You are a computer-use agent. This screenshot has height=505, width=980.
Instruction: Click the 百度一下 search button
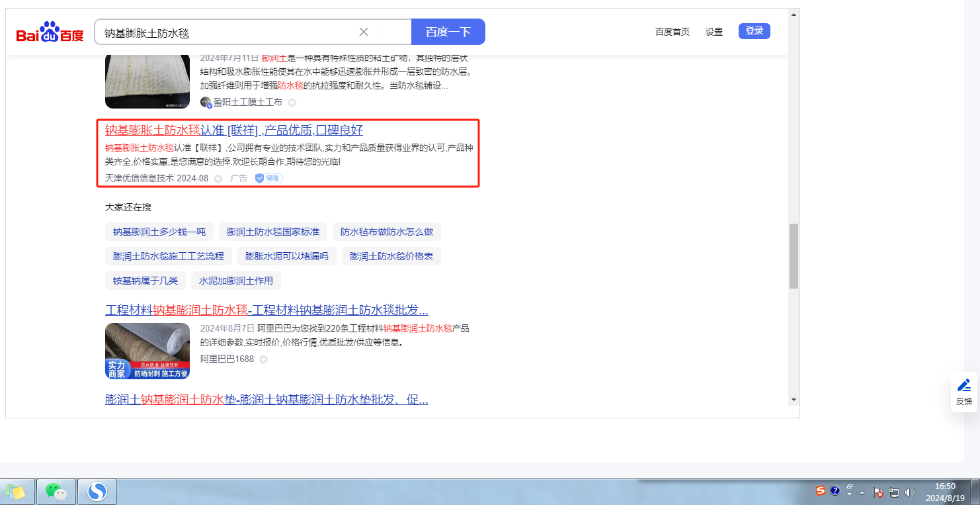pos(448,32)
